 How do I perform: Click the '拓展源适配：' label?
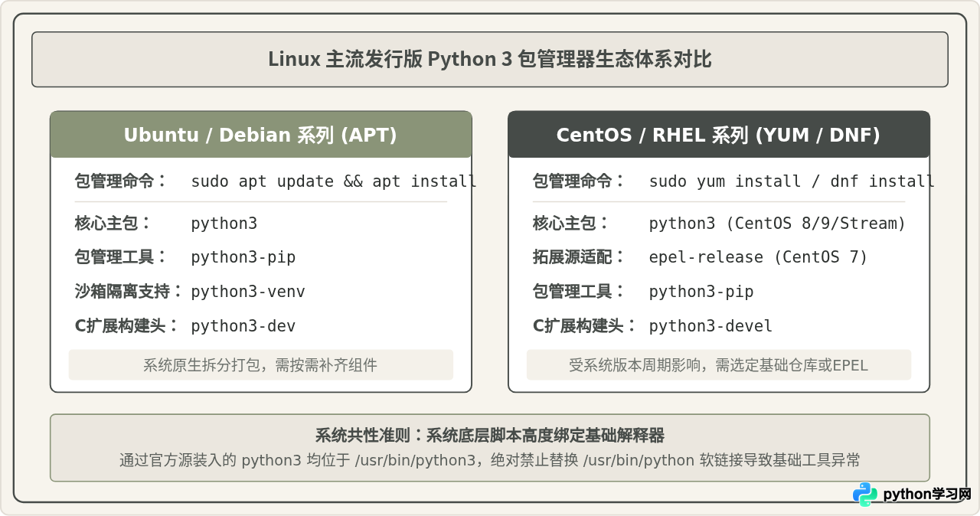click(579, 257)
